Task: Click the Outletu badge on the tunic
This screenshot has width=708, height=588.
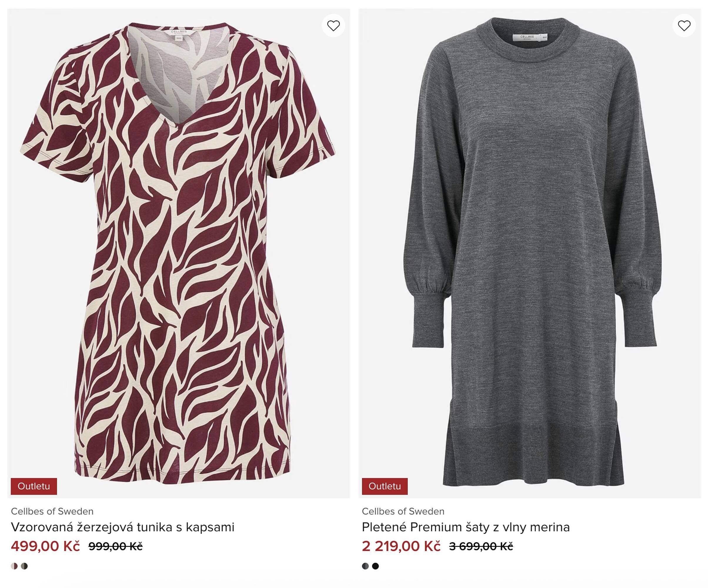Action: tap(34, 486)
